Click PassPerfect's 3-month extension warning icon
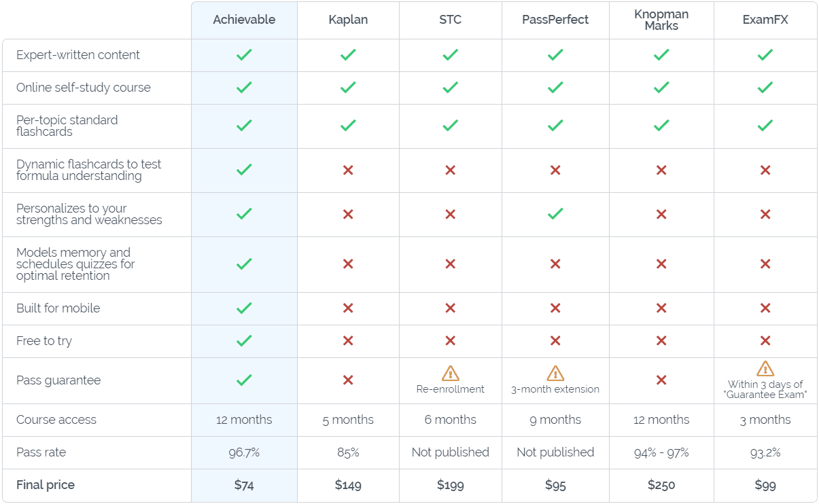819x504 pixels. point(555,373)
